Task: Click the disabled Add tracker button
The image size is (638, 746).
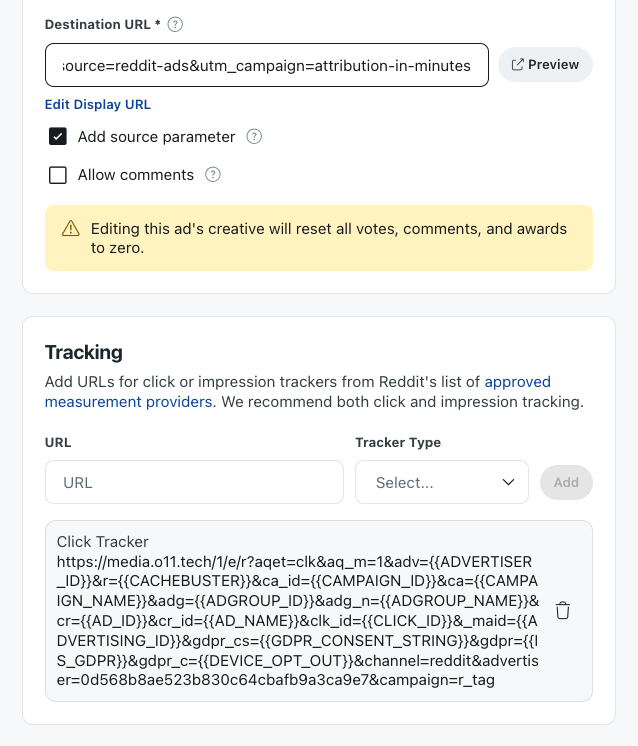Action: [566, 482]
